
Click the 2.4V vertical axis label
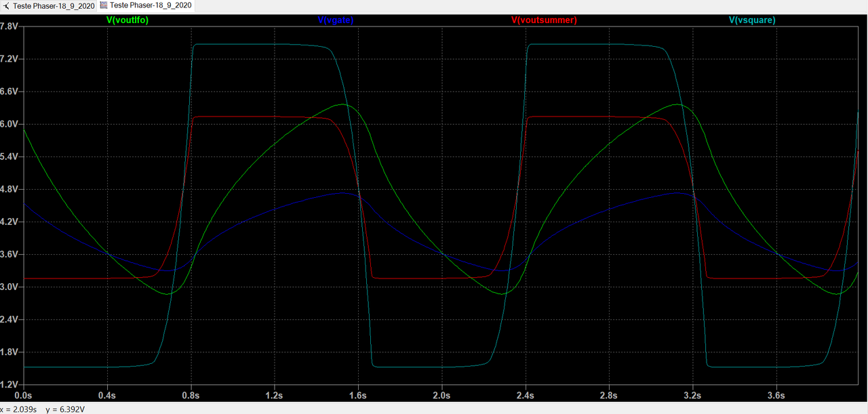click(9, 319)
